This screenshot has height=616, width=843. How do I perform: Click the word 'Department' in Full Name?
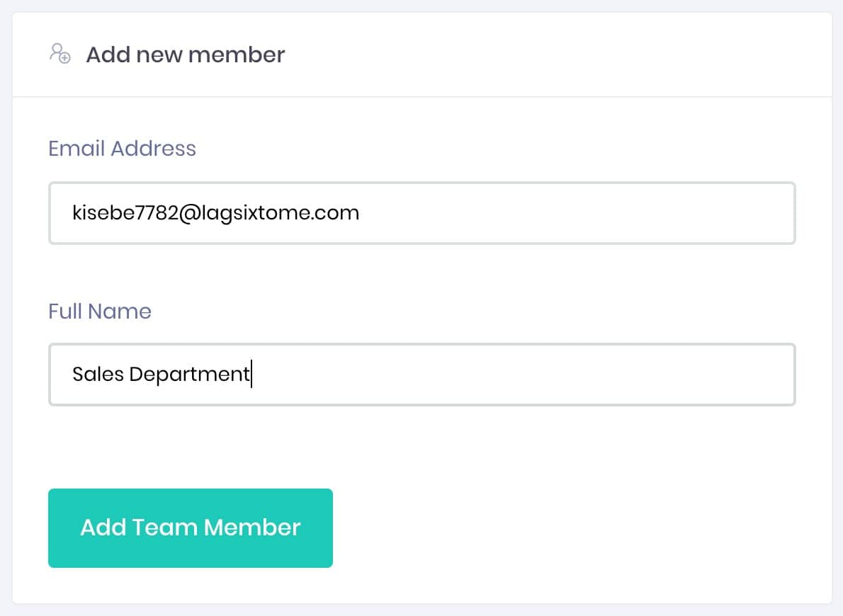(x=189, y=375)
